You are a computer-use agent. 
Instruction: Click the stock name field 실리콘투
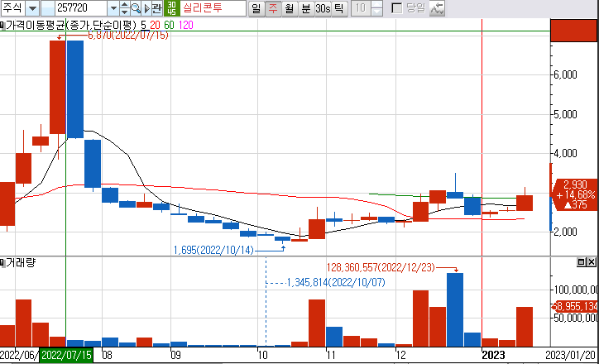(213, 8)
